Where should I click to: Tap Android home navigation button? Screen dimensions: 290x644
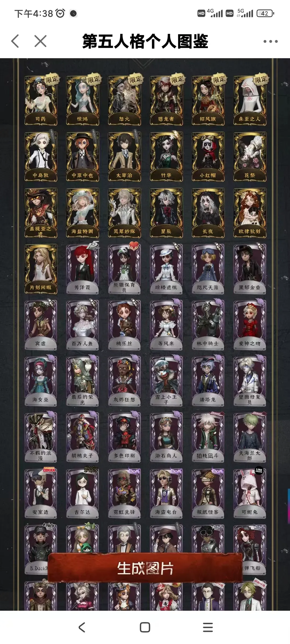click(145, 627)
